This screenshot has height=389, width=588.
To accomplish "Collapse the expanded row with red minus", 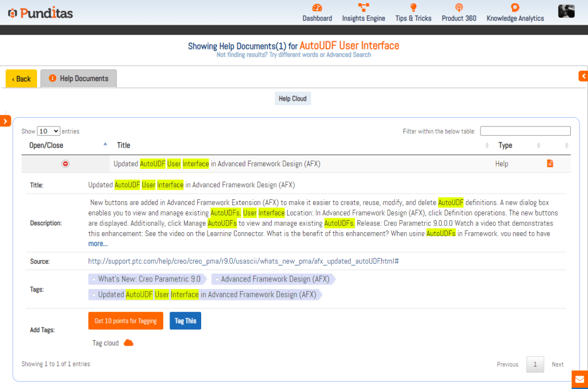I will pyautogui.click(x=66, y=164).
